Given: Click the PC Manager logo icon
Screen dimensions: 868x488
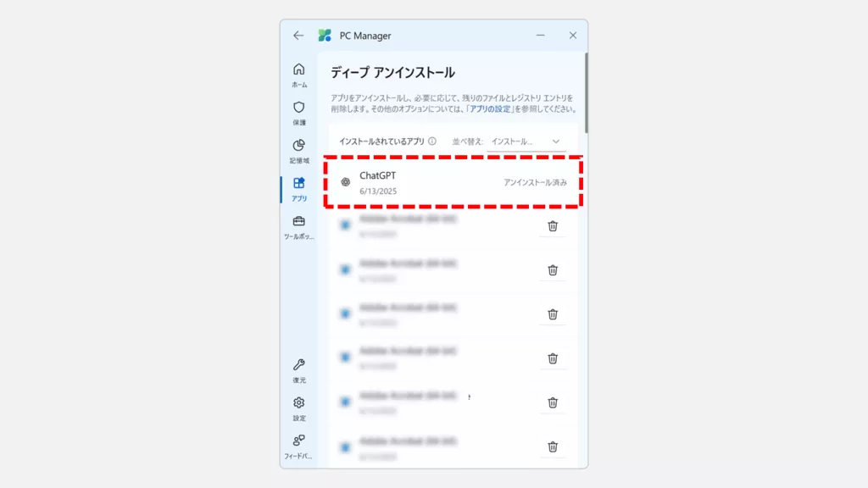Looking at the screenshot, I should click(x=325, y=36).
